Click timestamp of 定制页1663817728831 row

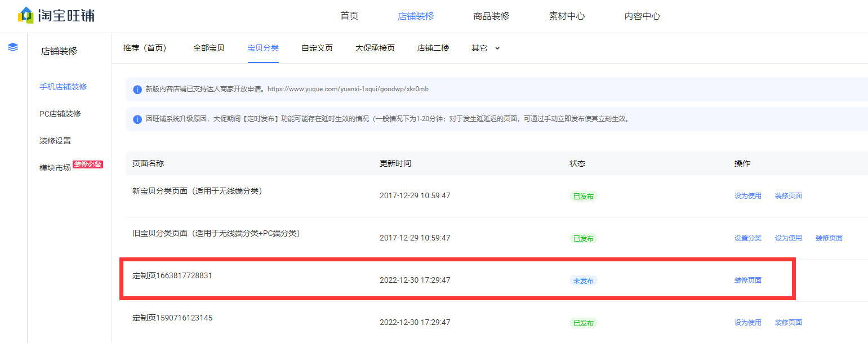[x=415, y=280]
